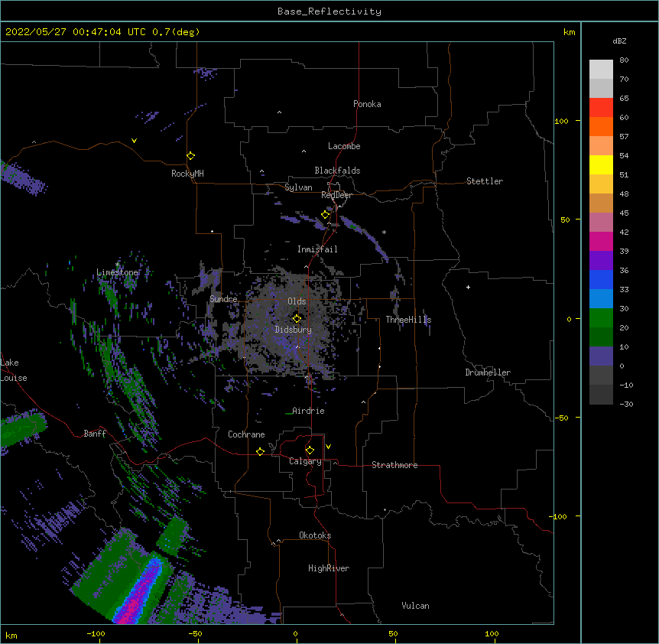The height and width of the screenshot is (644, 659).
Task: Pick the bright yellow swatch in dBZ legend
Action: click(x=601, y=164)
